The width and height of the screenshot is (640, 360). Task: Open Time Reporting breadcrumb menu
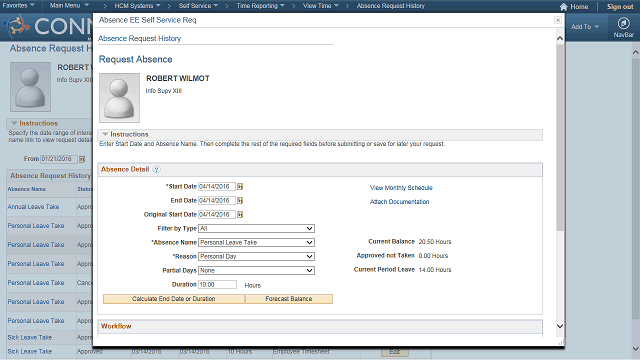[x=260, y=6]
